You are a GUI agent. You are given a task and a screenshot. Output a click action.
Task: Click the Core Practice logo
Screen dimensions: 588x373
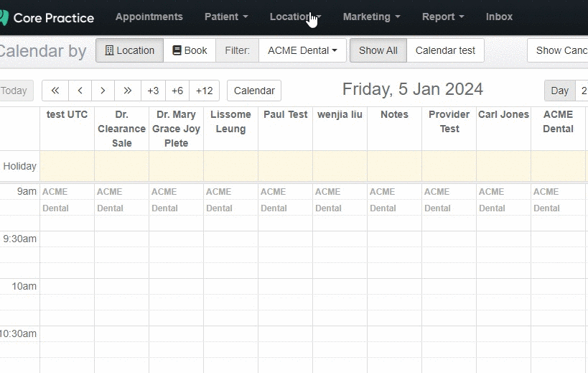pyautogui.click(x=47, y=17)
